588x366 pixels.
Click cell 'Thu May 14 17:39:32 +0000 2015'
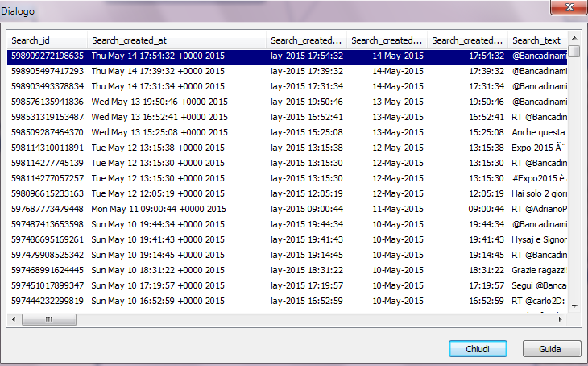pyautogui.click(x=158, y=71)
